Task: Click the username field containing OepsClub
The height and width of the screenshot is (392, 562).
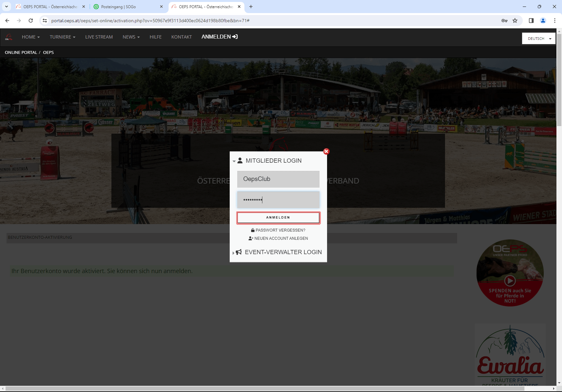Action: 278,179
